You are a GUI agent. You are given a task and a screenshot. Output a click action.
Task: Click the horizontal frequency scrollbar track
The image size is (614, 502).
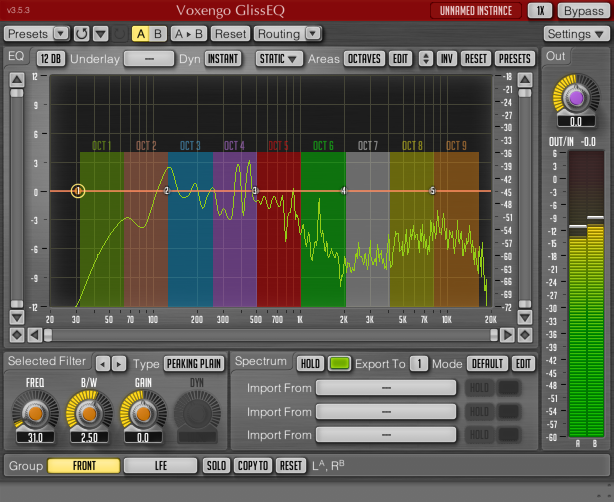click(271, 335)
